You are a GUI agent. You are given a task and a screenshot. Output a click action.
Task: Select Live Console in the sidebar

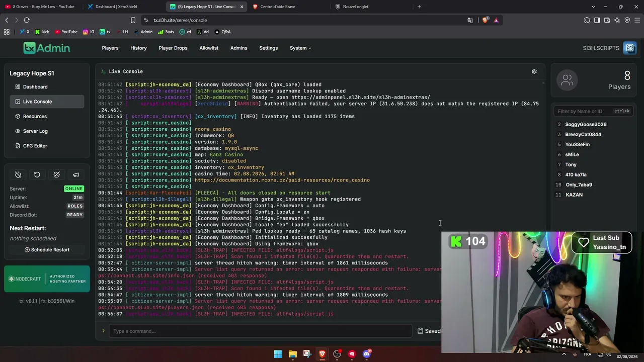47,102
